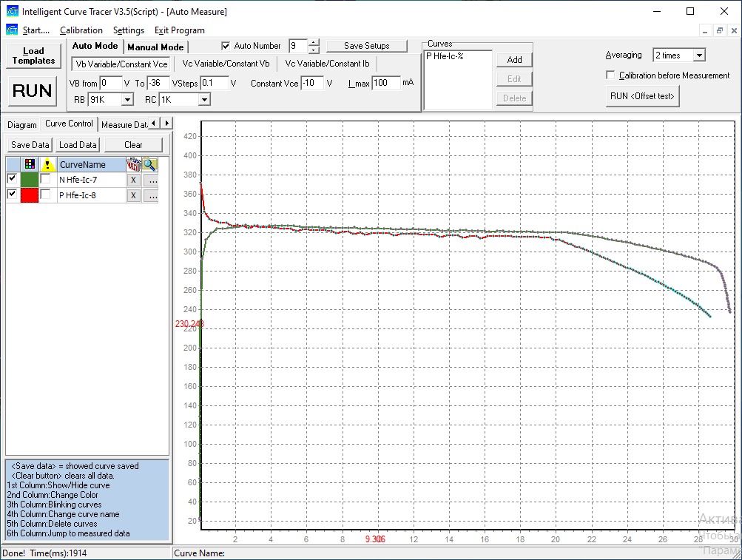Screen dimensions: 742x560
Task: Enable blinking for P Hfe-Ic-8 curve
Action: pos(45,194)
